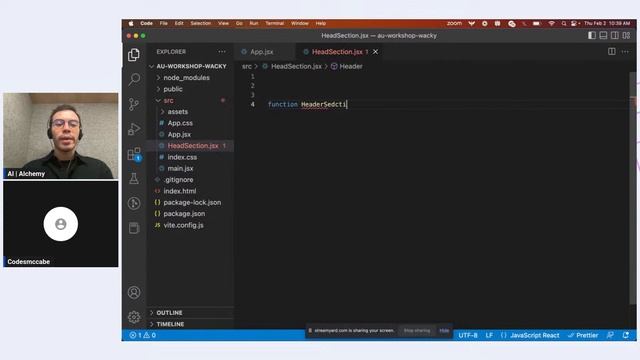Collapse the src folder

pos(168,100)
